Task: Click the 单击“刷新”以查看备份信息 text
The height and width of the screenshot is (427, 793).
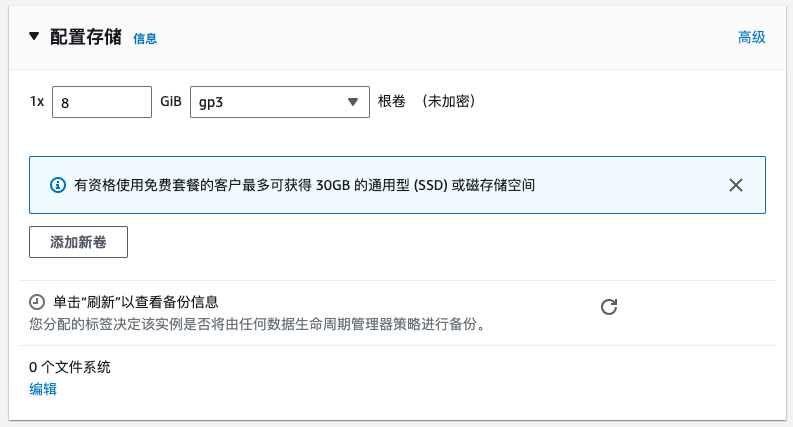Action: pos(136,302)
